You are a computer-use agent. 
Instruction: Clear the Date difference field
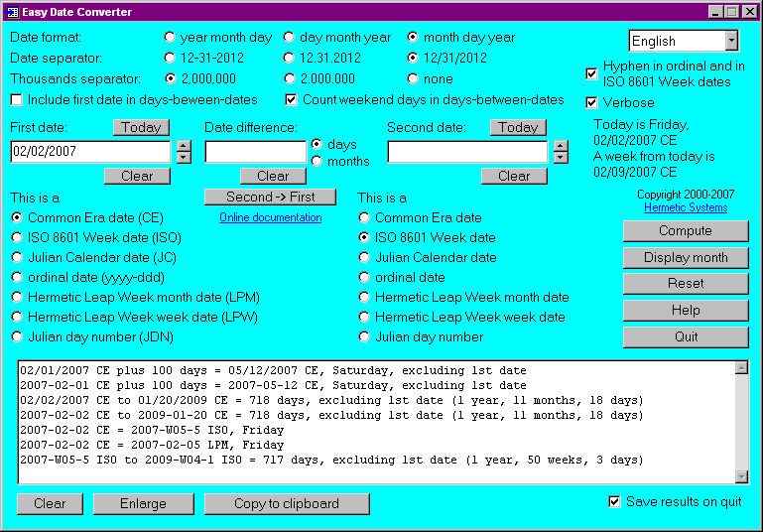pos(273,177)
